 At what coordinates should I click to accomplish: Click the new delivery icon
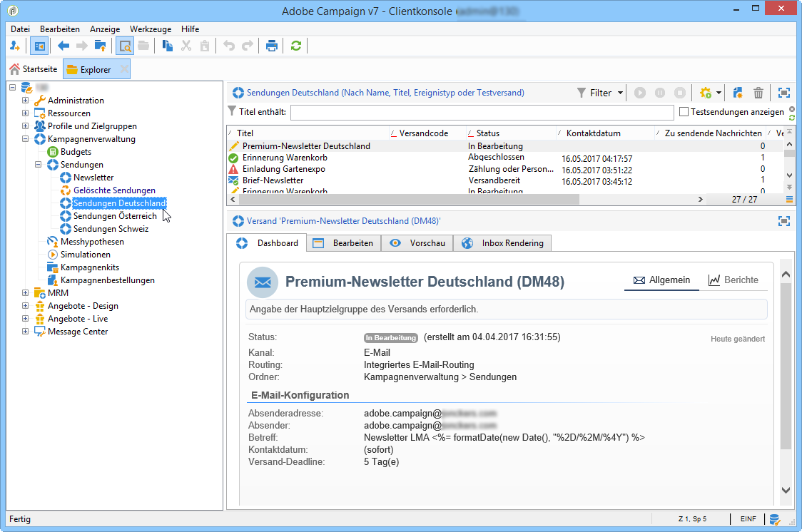737,93
